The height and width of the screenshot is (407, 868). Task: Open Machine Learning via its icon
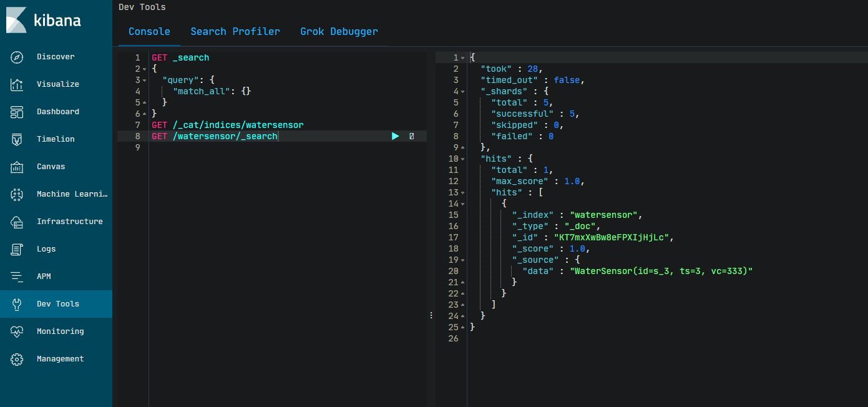(x=17, y=194)
